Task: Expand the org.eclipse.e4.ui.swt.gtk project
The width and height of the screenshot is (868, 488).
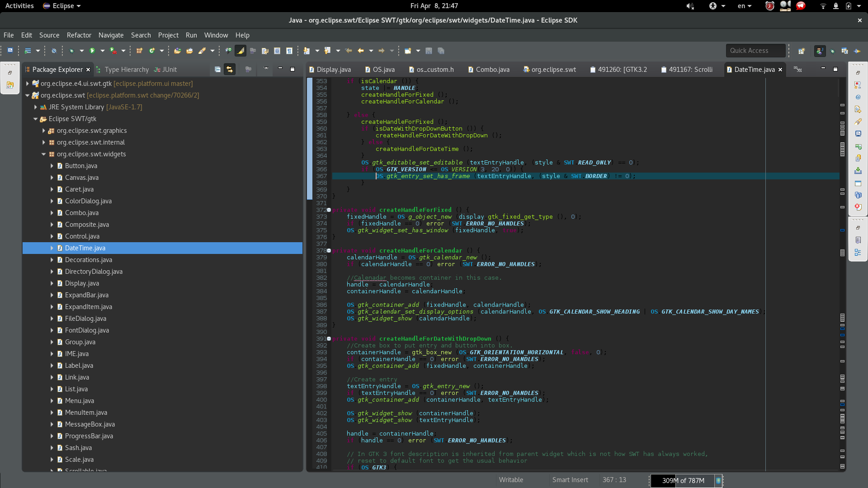Action: pyautogui.click(x=27, y=84)
